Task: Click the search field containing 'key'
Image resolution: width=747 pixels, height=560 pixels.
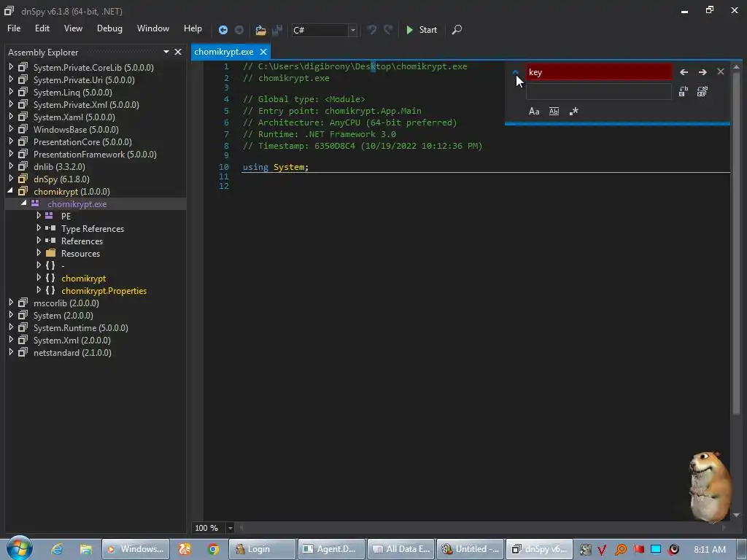Action: pyautogui.click(x=599, y=72)
